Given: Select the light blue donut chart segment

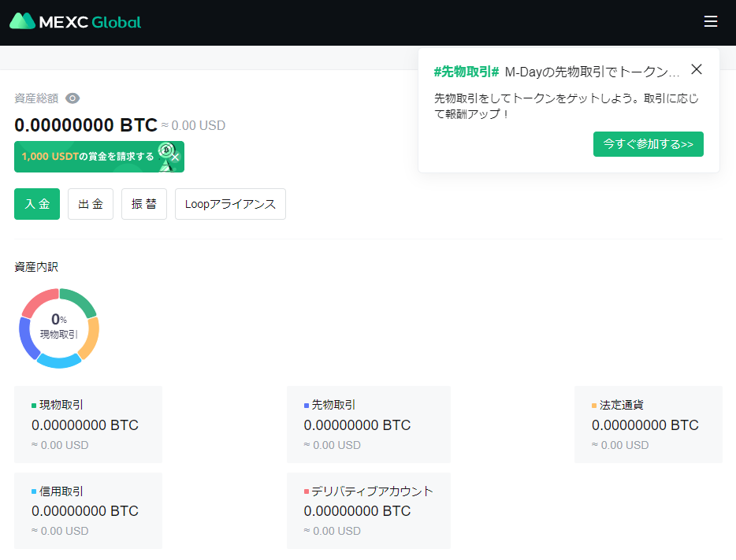Looking at the screenshot, I should tap(59, 362).
